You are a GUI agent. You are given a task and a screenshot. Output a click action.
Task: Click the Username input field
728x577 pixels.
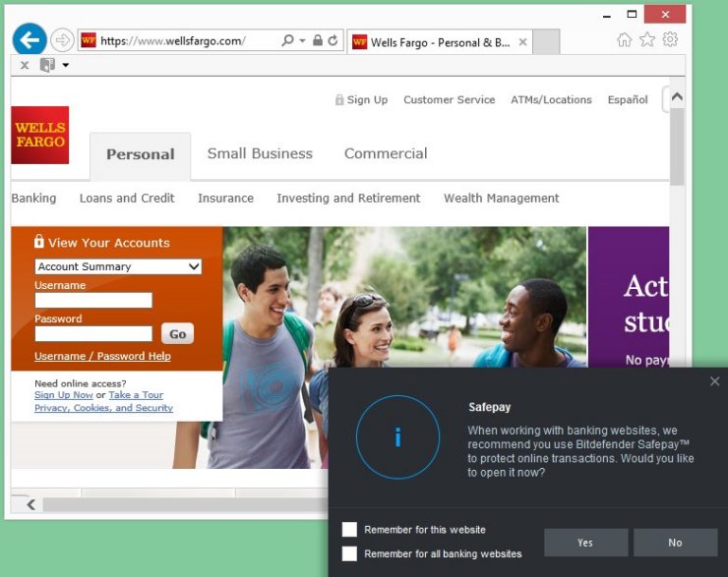93,300
